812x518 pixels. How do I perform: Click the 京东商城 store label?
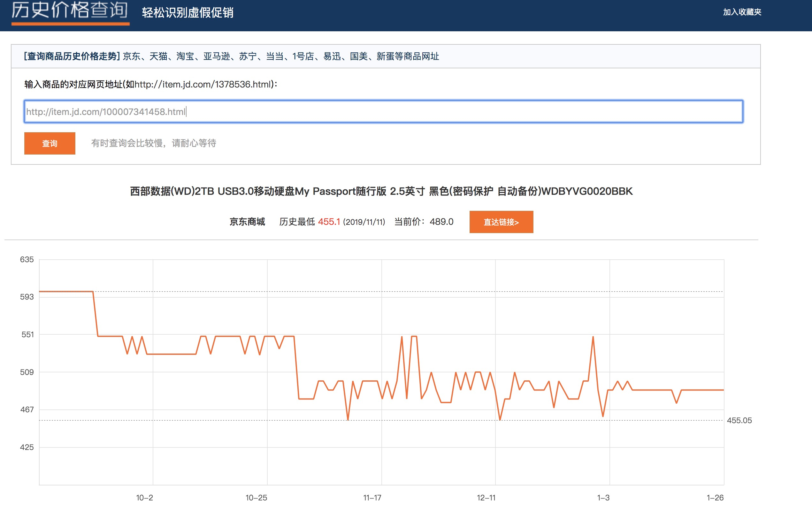pyautogui.click(x=247, y=222)
